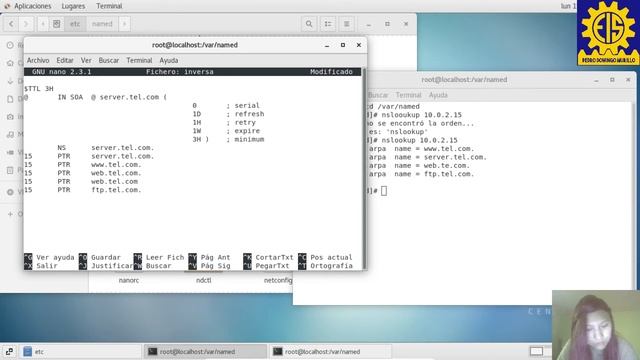Switch to the first root@localhost taskbar entry
The width and height of the screenshot is (640, 360).
pyautogui.click(x=205, y=351)
